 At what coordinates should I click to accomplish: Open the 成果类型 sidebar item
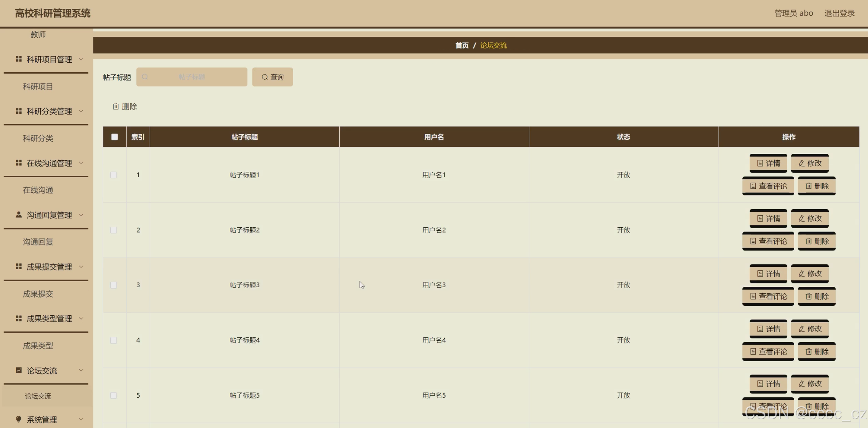click(x=38, y=346)
